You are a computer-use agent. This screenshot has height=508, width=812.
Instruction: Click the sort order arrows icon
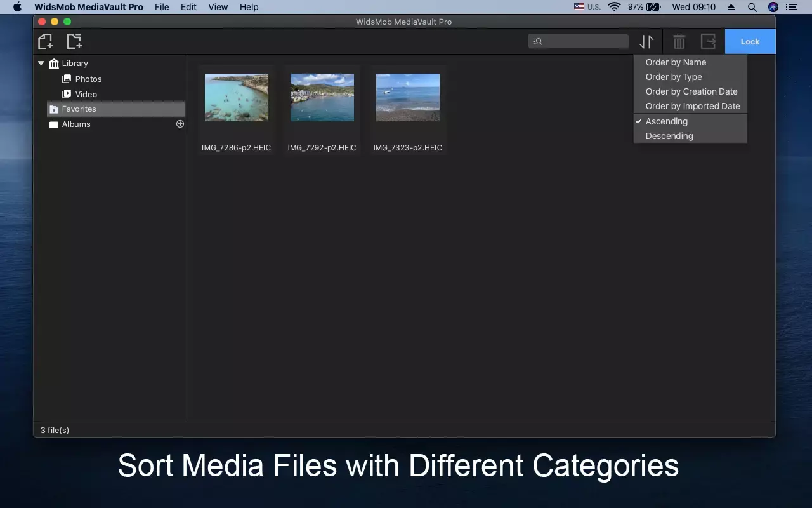click(646, 42)
